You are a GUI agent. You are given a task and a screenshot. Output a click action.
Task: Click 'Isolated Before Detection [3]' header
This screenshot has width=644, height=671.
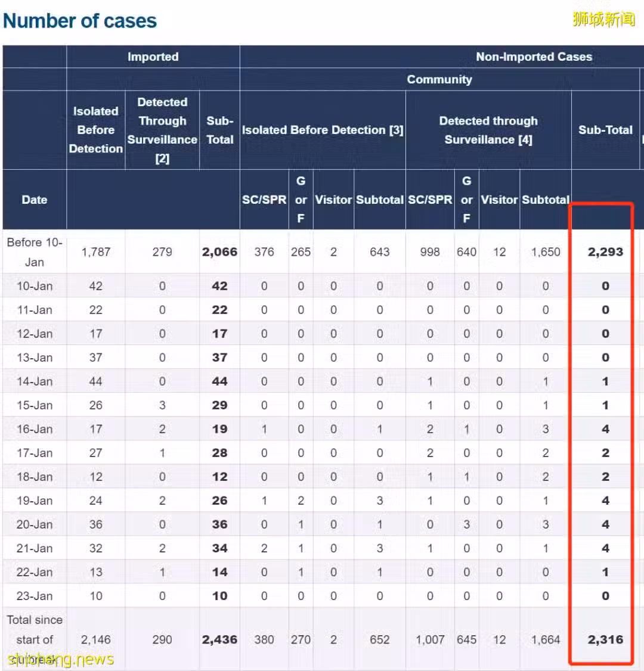(323, 130)
